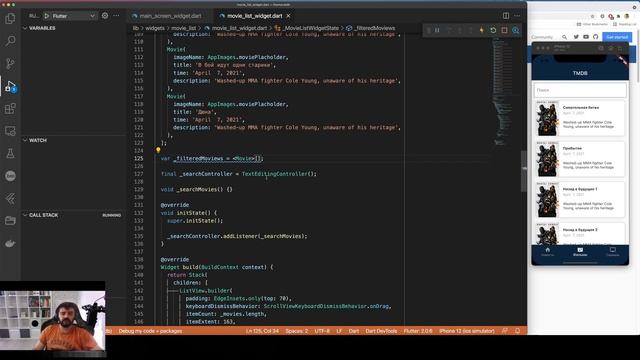
Task: Click the editor vertical scrollbar thumb
Action: pos(524,171)
